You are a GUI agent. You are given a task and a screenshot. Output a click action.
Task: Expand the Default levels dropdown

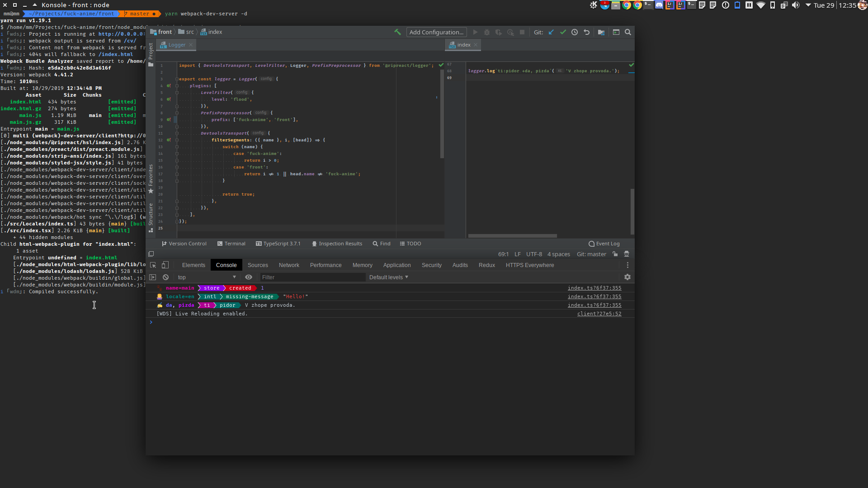click(x=388, y=277)
